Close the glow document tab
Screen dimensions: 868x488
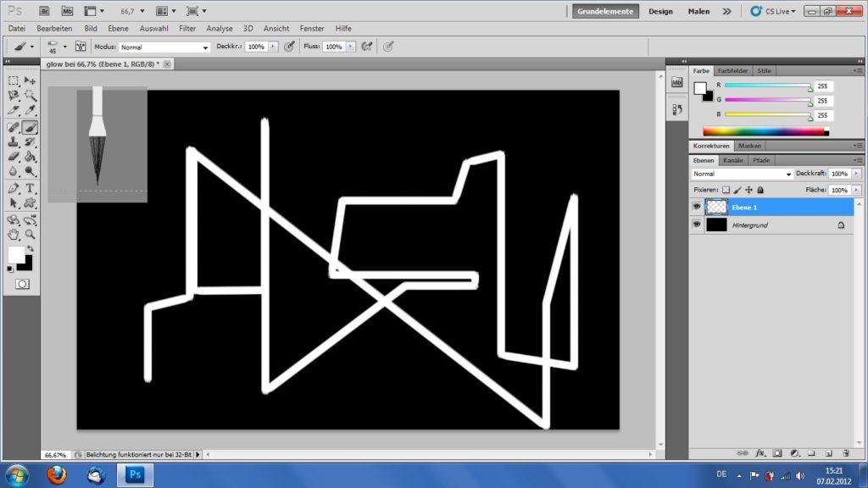click(167, 64)
